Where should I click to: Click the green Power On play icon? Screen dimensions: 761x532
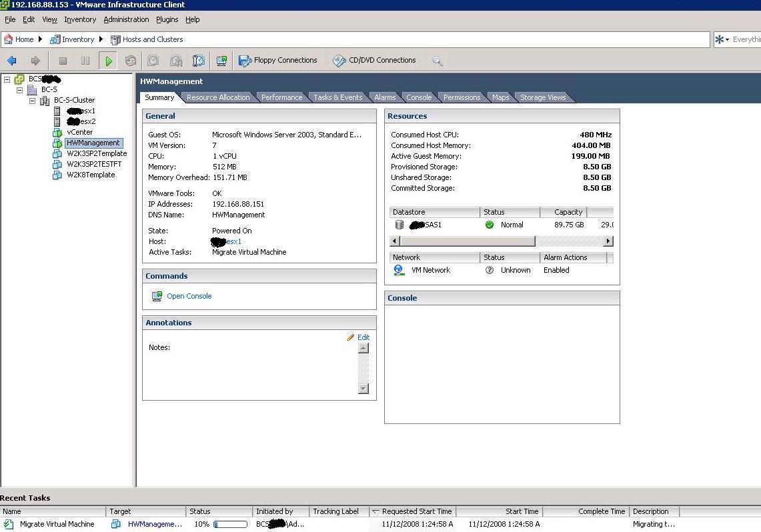pyautogui.click(x=108, y=61)
